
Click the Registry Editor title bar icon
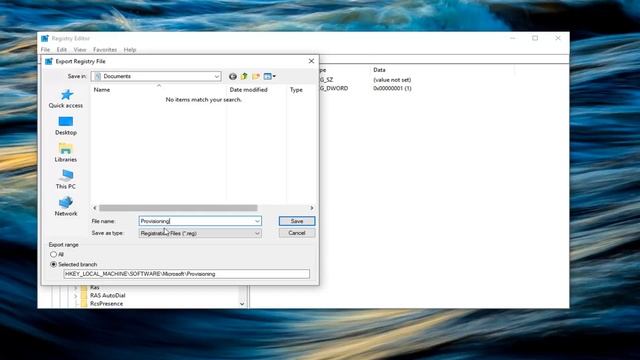click(x=44, y=38)
